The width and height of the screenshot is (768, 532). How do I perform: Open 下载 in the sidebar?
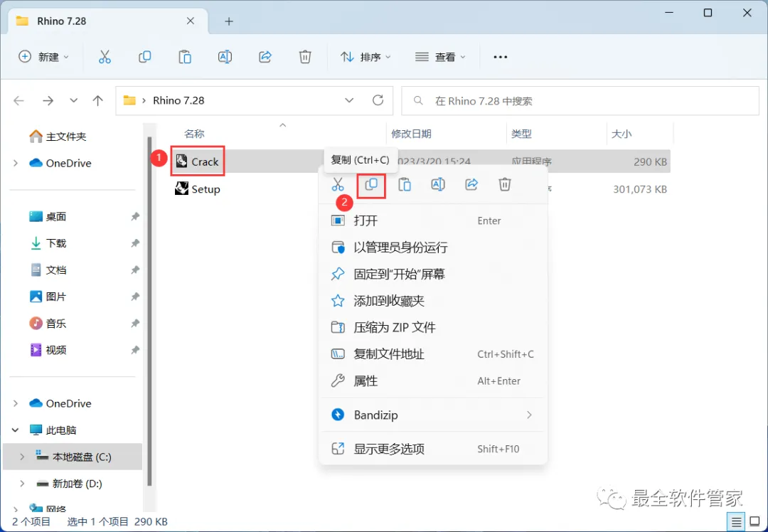tap(48, 243)
